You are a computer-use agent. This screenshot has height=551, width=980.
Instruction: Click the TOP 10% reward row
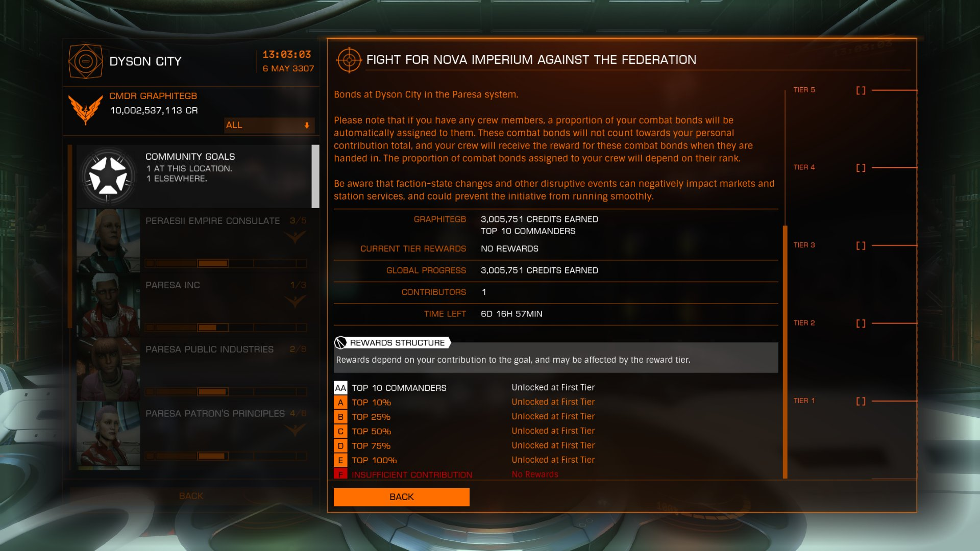point(556,403)
